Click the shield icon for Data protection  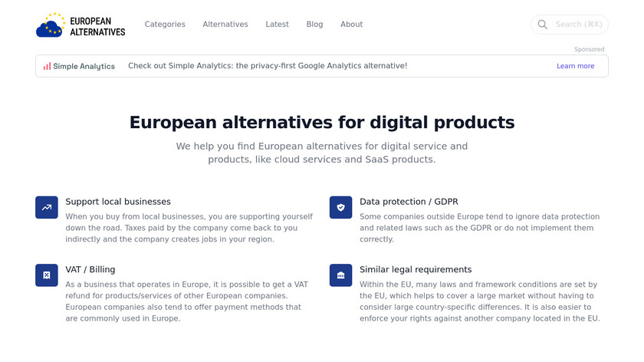point(341,207)
